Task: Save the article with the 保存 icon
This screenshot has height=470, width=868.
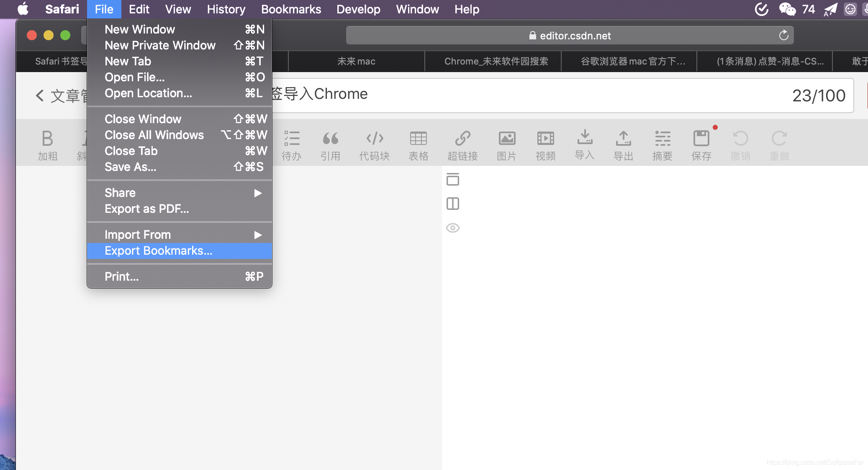Action: [x=701, y=145]
